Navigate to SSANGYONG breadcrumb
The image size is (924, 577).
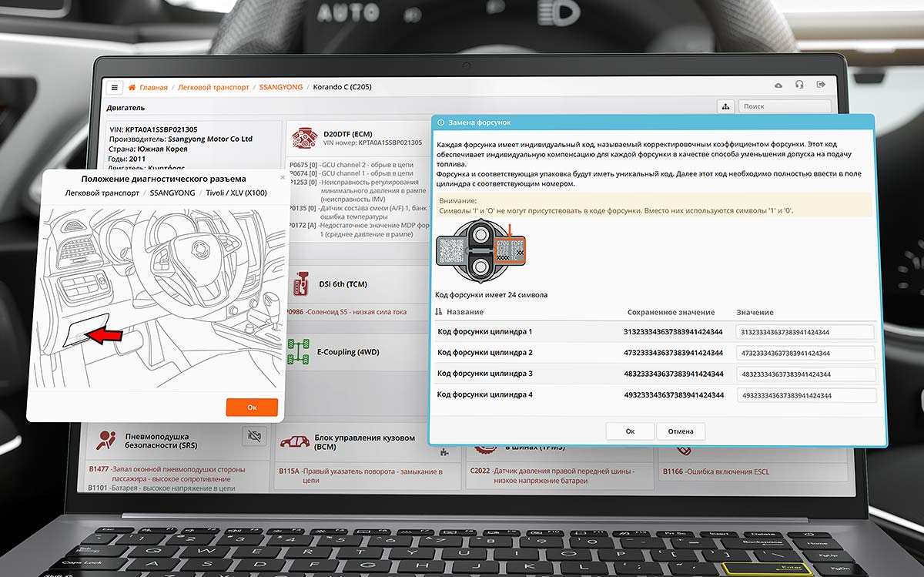tap(280, 87)
